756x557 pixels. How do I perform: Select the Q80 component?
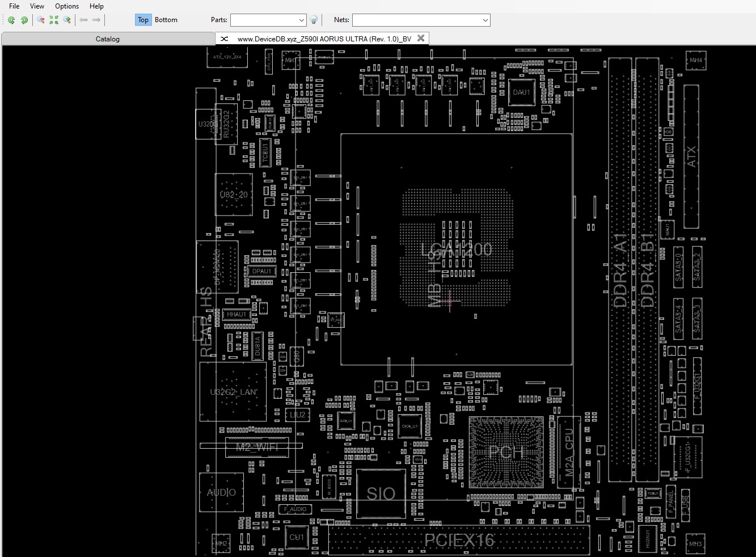pos(297,357)
